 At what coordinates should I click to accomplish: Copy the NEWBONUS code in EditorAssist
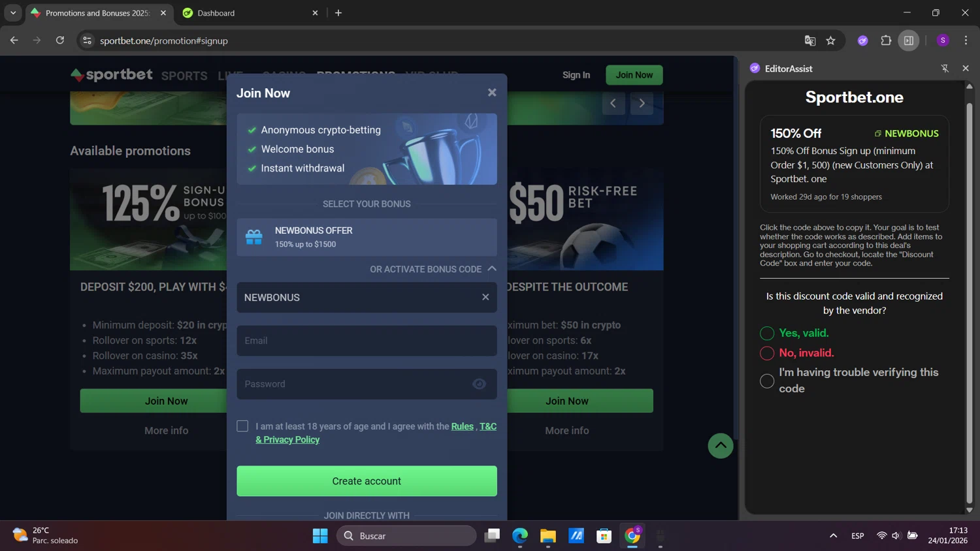click(906, 133)
